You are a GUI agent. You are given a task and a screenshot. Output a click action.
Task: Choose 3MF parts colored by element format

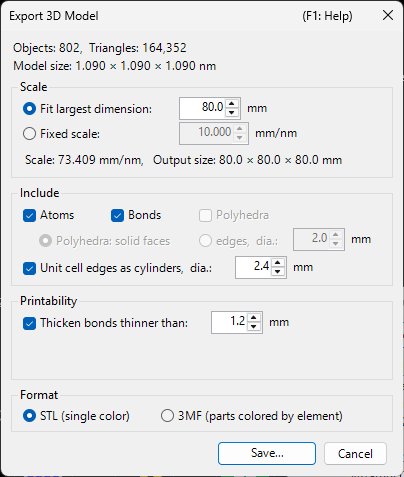tap(167, 416)
